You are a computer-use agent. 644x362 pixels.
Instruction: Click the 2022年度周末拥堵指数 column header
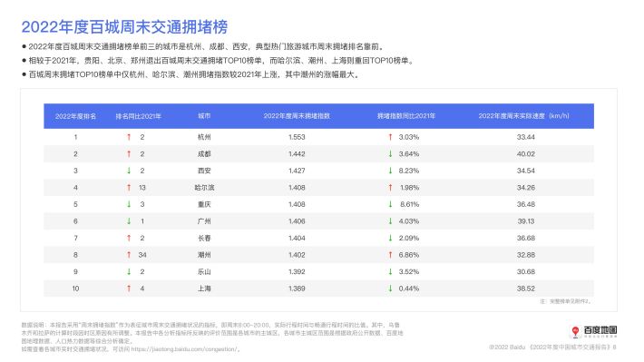297,116
